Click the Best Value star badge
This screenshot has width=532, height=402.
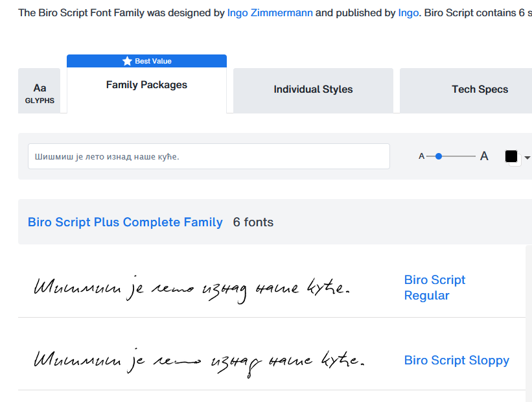[x=146, y=61]
